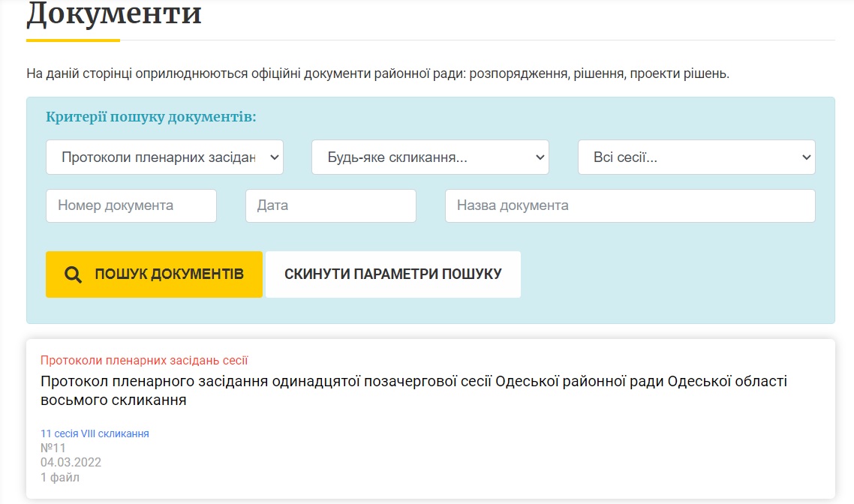
Task: Click the 'Критерії пошуку документів:' heading
Action: pyautogui.click(x=151, y=117)
